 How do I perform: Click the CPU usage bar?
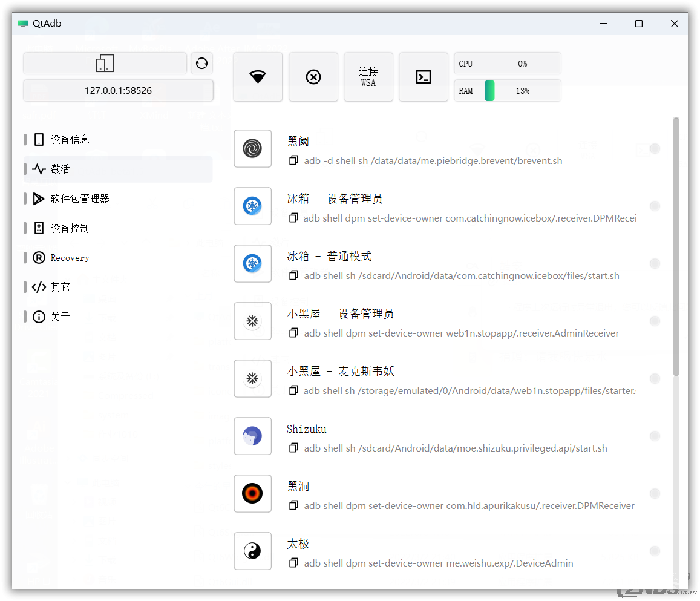click(x=508, y=64)
